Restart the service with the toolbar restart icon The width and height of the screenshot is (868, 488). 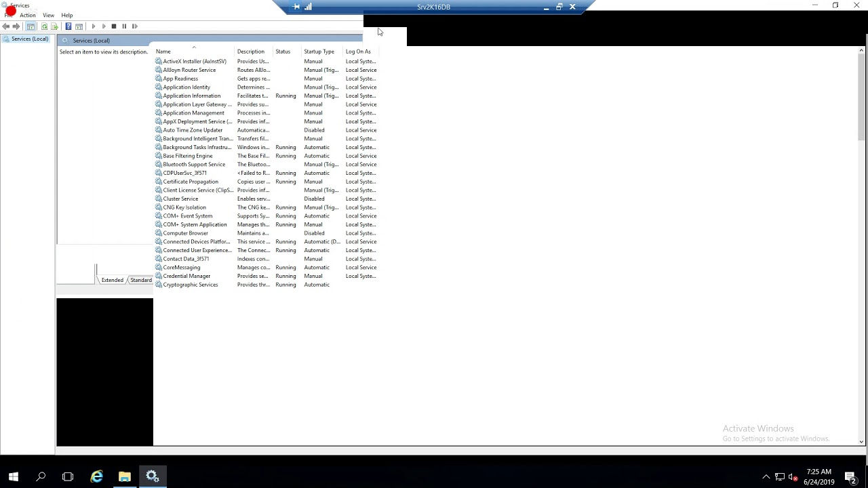[134, 26]
